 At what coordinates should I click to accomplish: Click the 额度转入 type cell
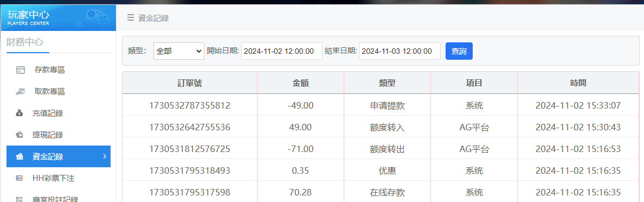point(387,127)
